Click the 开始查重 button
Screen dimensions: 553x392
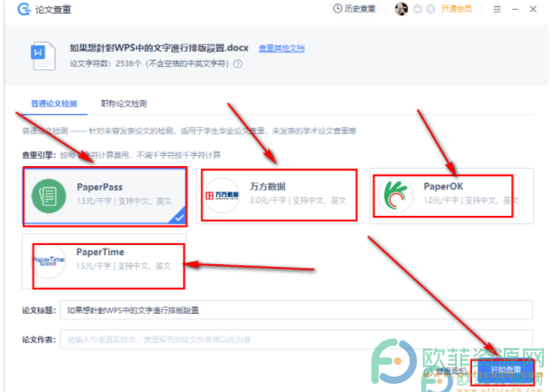506,370
